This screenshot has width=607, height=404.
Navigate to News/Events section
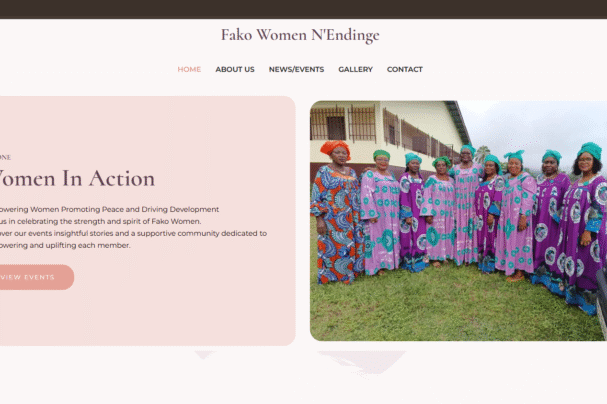click(x=296, y=70)
